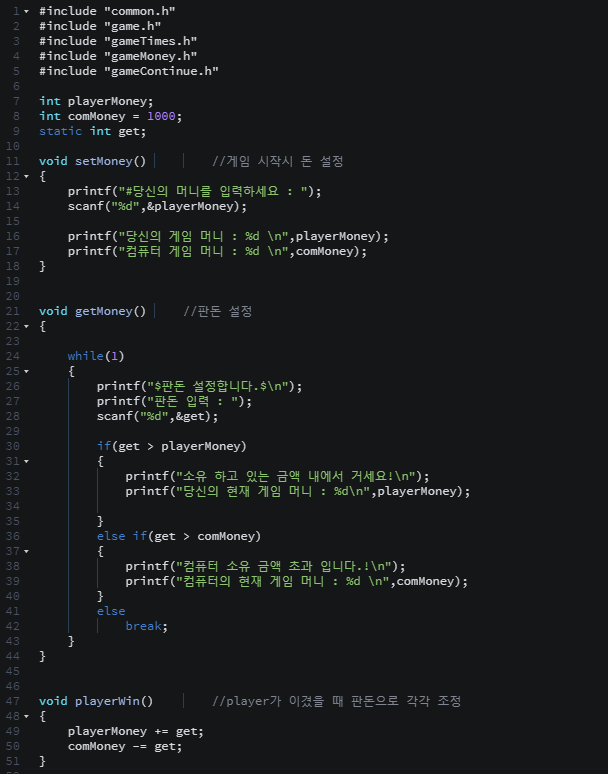Click else if condition get > comMoney
Viewport: 608px width, 774px height.
click(x=204, y=536)
